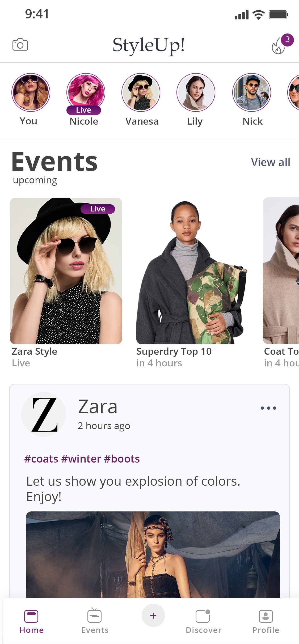Open the Profile tab icon
299x644 pixels.
click(266, 616)
